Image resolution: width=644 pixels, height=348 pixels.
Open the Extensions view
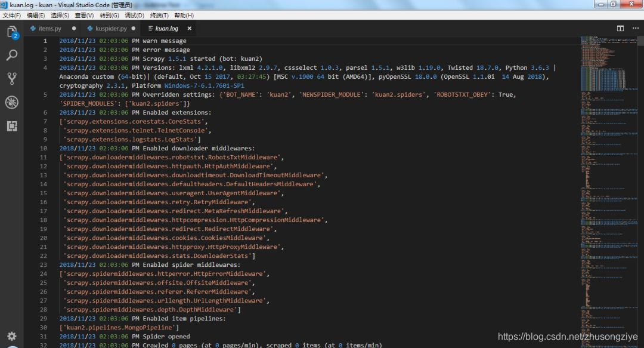pyautogui.click(x=12, y=126)
